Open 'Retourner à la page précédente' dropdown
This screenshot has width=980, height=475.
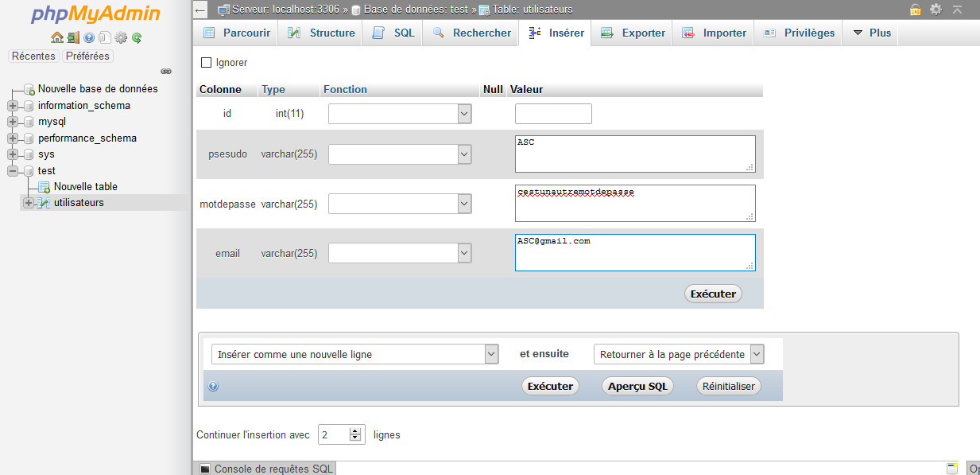pyautogui.click(x=679, y=354)
